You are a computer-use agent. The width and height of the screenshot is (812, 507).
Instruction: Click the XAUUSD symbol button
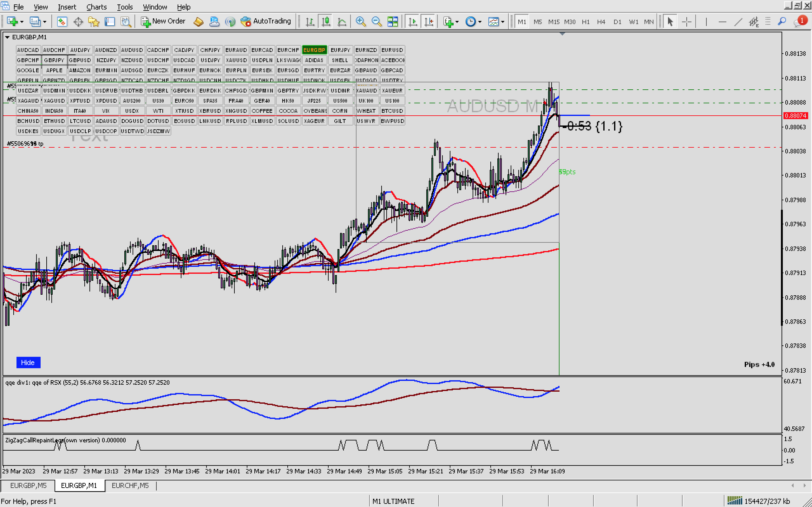[236, 60]
